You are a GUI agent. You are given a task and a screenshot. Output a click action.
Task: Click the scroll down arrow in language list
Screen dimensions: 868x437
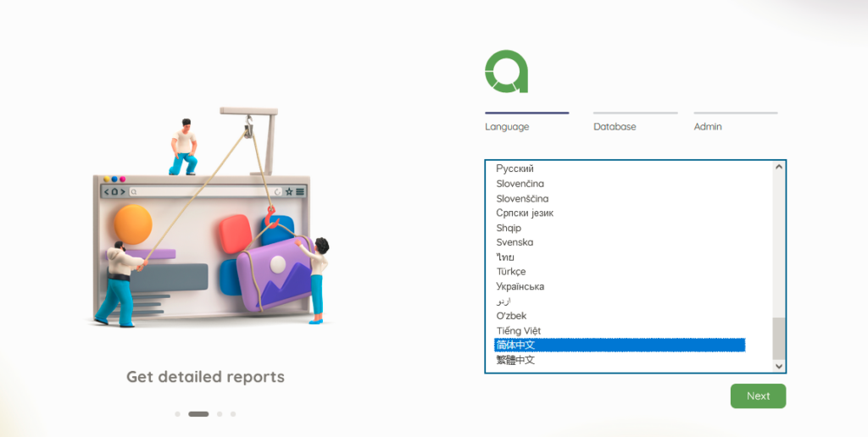coord(779,366)
